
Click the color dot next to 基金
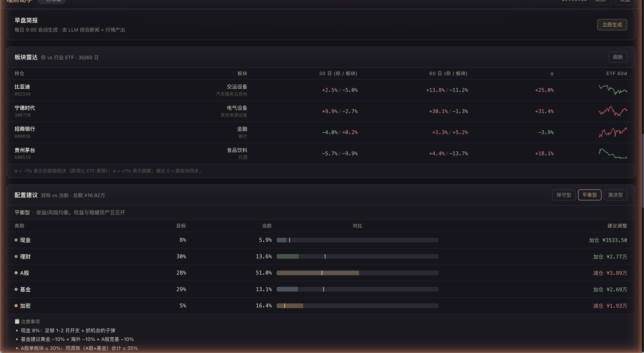pos(16,289)
